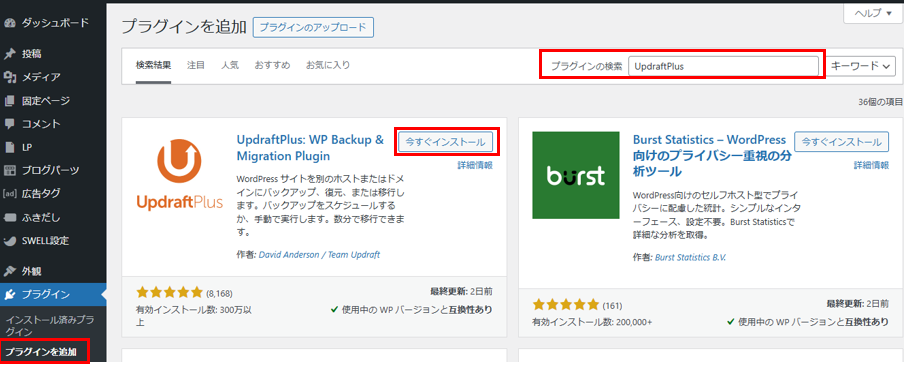The width and height of the screenshot is (904, 366).
Task: Expand the ヘルプ dropdown
Action: (873, 13)
